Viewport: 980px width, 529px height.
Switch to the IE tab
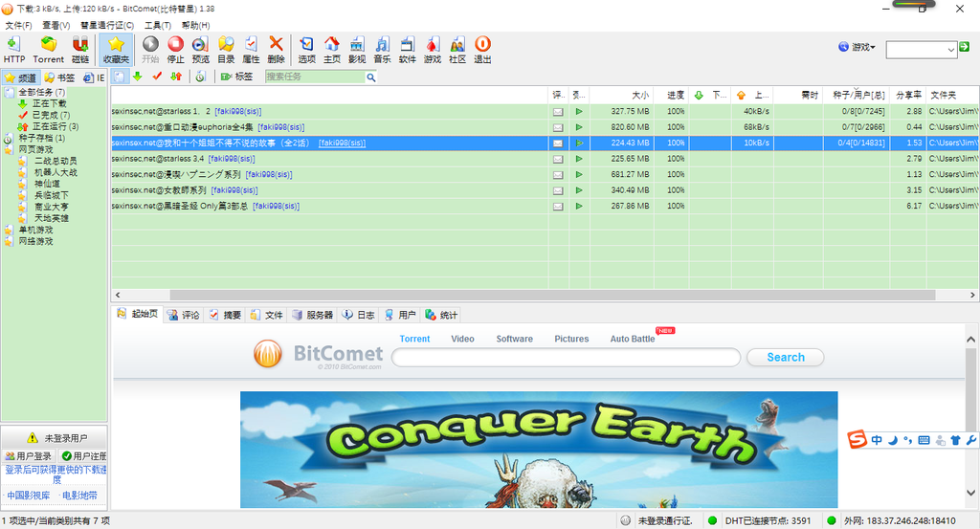(95, 77)
